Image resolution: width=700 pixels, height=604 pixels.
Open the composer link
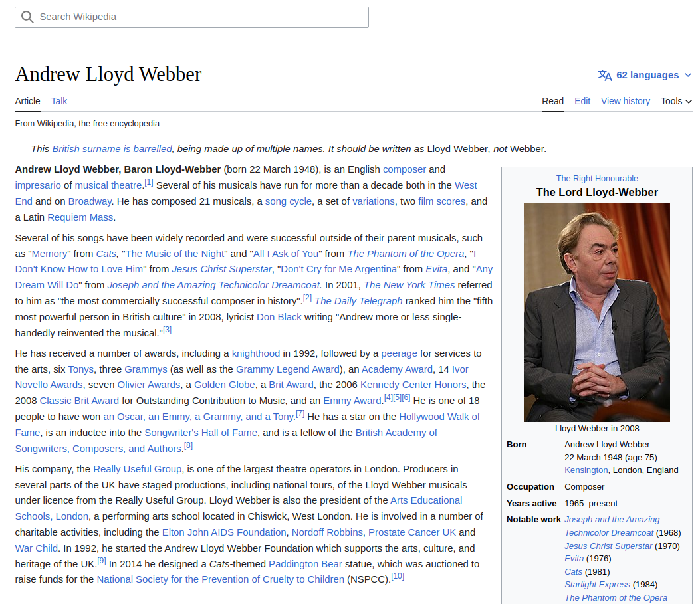[x=404, y=169]
